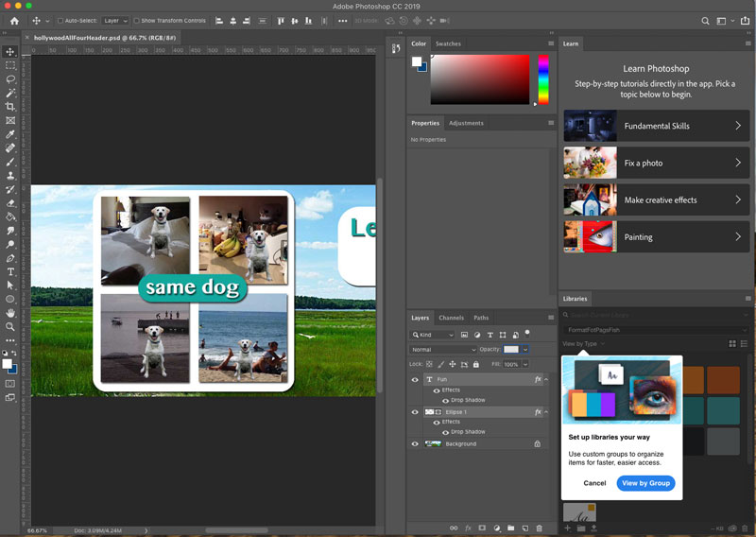Create new group folder in Layers panel

510,528
